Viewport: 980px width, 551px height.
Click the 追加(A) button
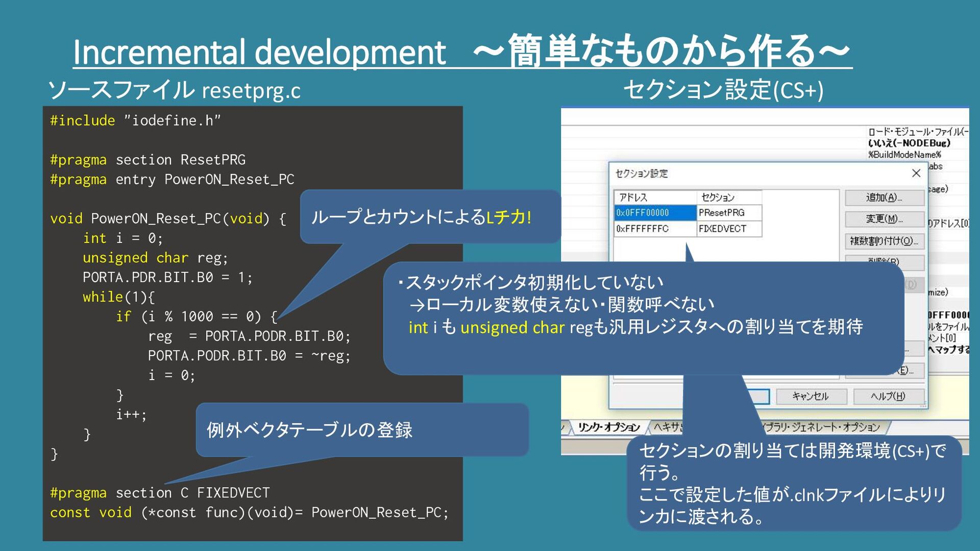(x=884, y=197)
